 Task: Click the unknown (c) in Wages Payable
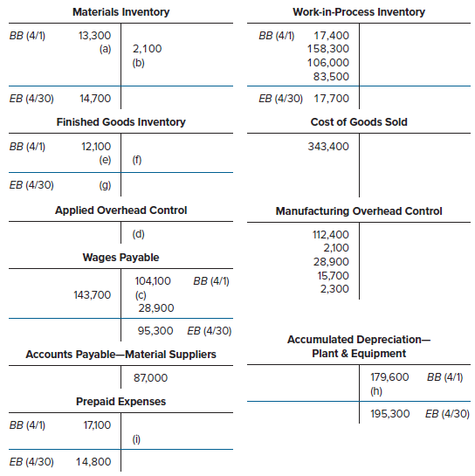tap(141, 295)
